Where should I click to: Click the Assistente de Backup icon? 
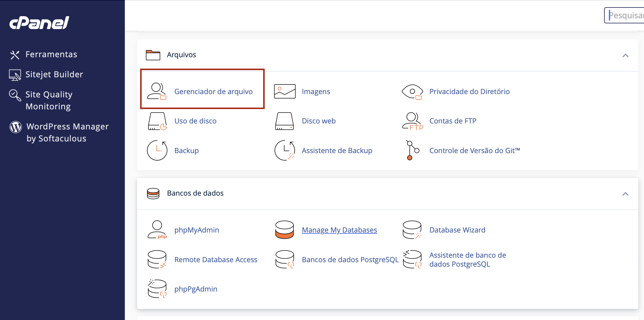pos(285,150)
